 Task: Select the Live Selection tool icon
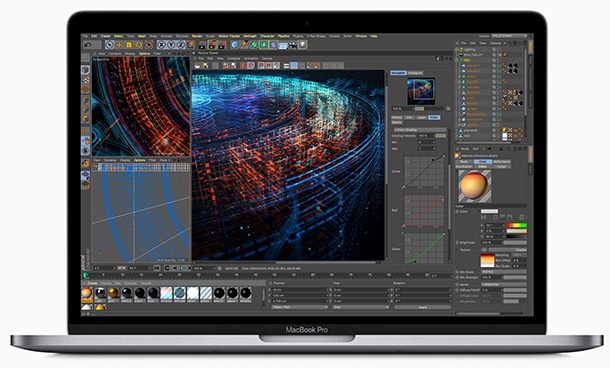[110, 45]
